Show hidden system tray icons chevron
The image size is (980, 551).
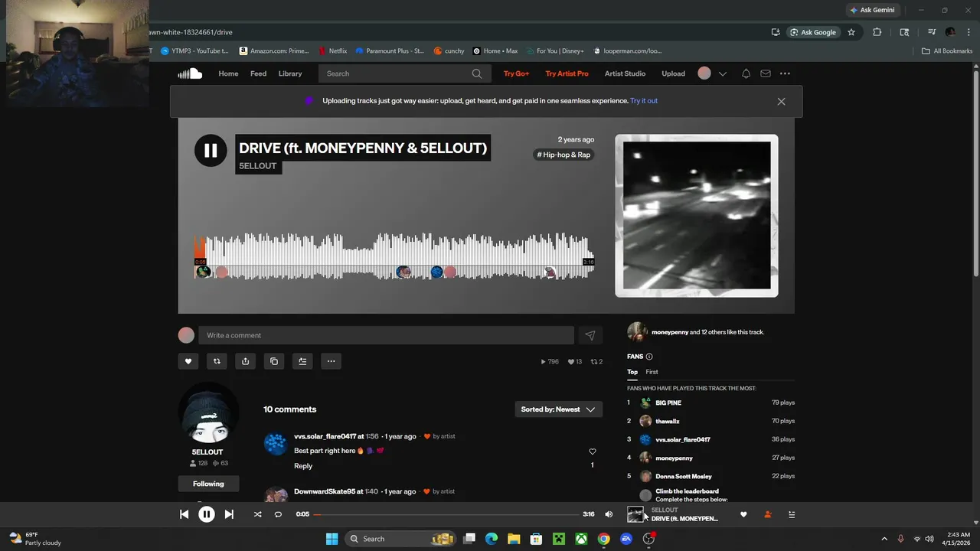pos(884,539)
